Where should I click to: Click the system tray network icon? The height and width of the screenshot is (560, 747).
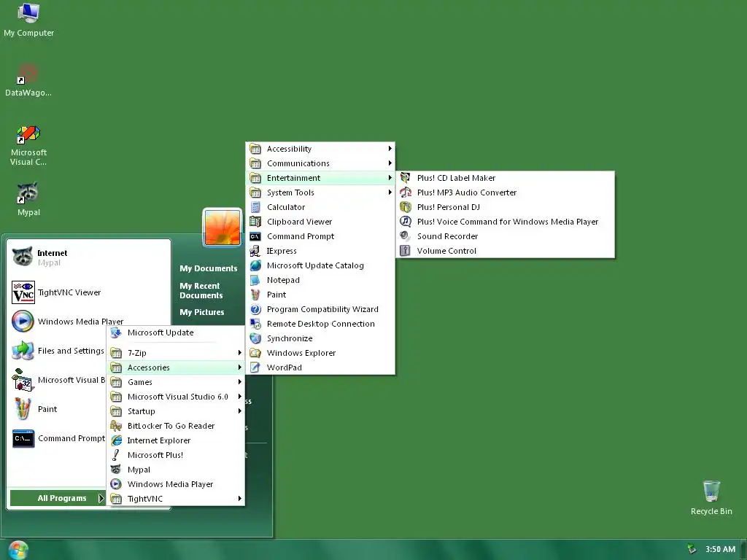click(692, 549)
